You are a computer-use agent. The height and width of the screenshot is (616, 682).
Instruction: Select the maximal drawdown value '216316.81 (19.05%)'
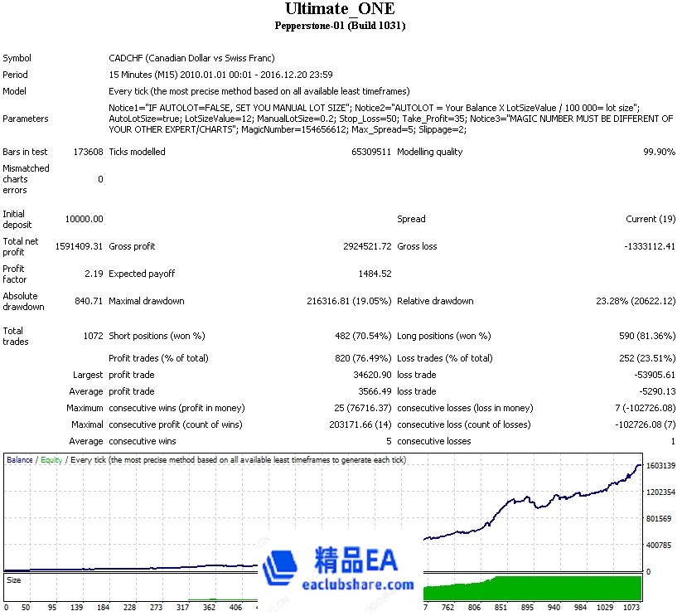[349, 302]
